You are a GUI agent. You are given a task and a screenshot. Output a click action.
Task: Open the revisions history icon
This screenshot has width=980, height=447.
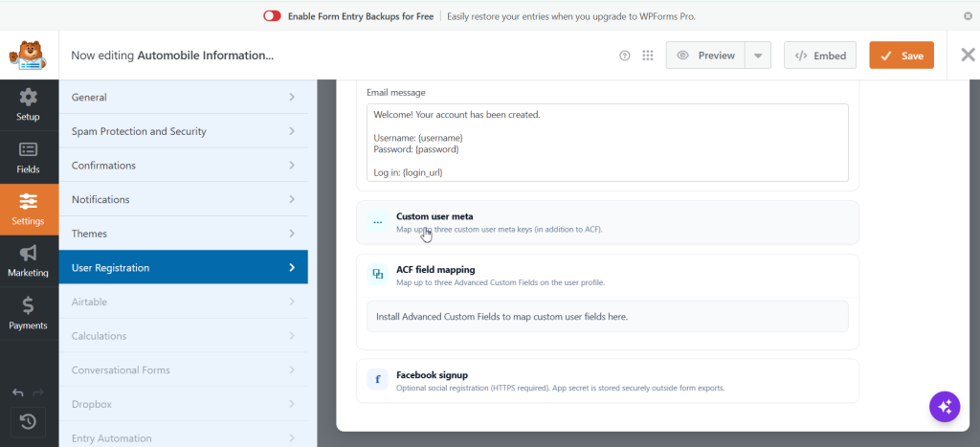28,421
